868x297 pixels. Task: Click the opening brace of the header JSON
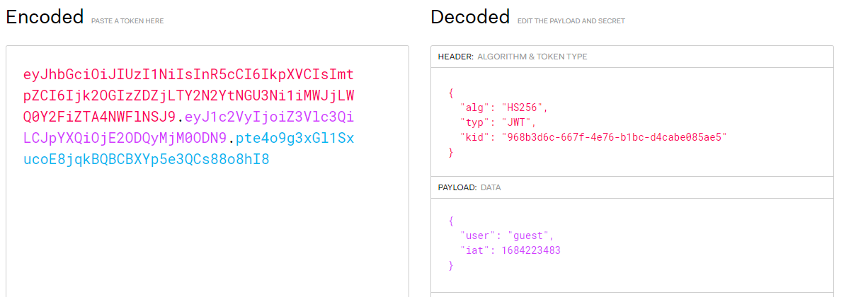tap(451, 93)
